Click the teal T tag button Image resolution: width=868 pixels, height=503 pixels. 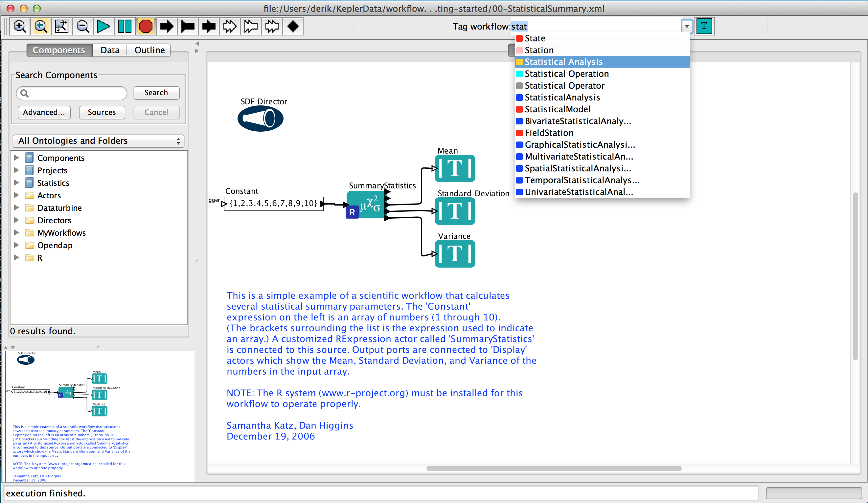pyautogui.click(x=704, y=27)
